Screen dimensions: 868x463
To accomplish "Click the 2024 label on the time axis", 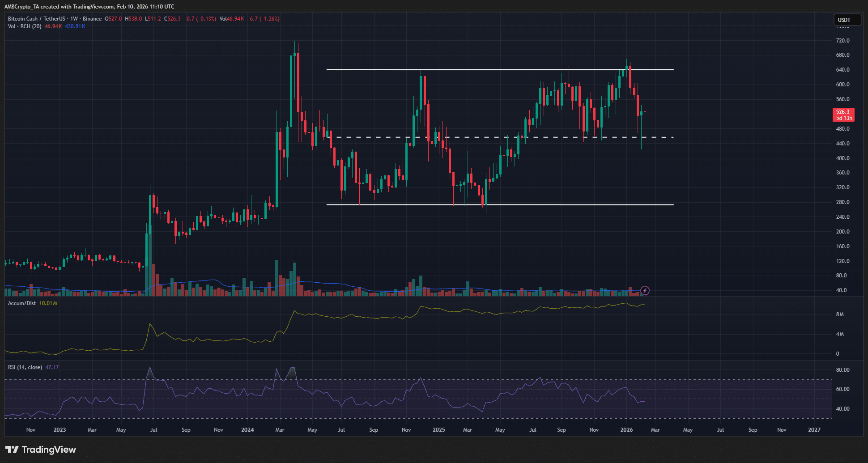I will pyautogui.click(x=247, y=430).
